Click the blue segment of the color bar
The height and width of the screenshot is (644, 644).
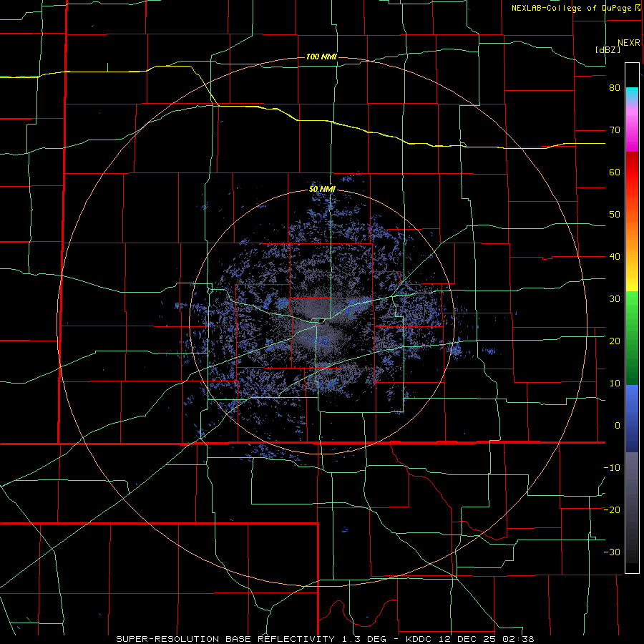click(x=632, y=419)
